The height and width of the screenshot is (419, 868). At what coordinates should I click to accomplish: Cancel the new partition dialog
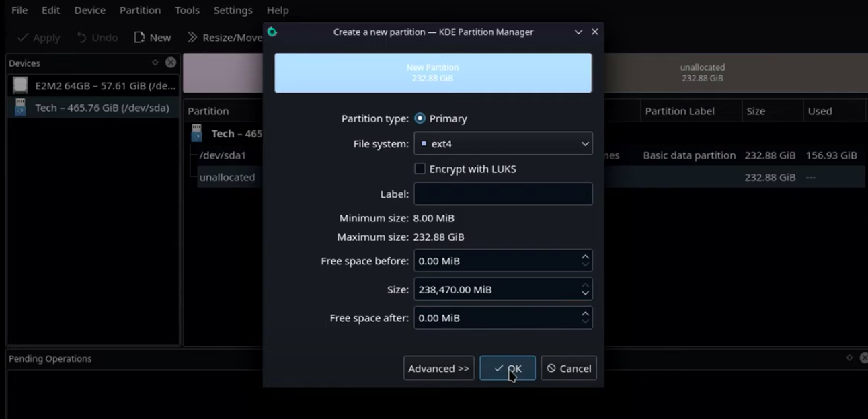tap(568, 368)
